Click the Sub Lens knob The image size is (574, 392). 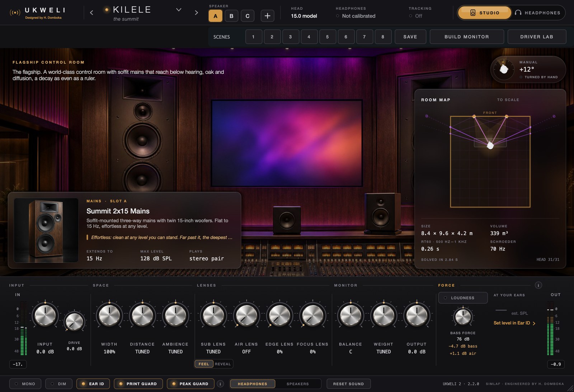(x=213, y=316)
